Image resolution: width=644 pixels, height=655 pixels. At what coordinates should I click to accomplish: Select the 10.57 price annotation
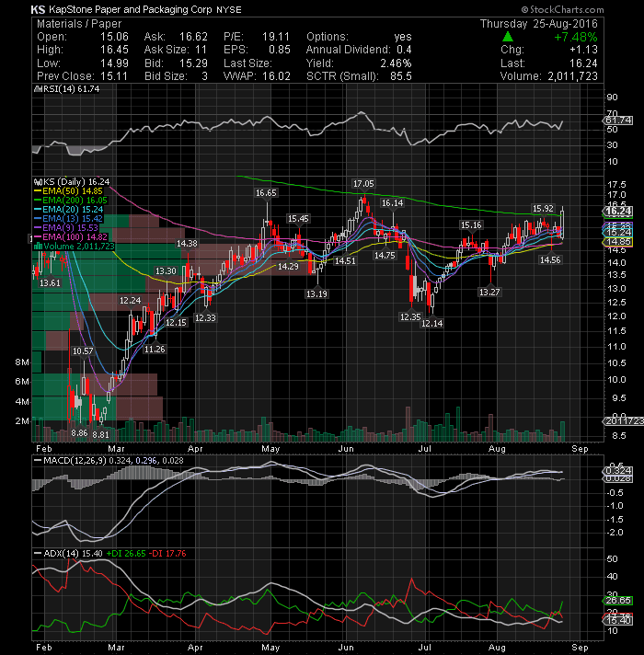point(83,351)
